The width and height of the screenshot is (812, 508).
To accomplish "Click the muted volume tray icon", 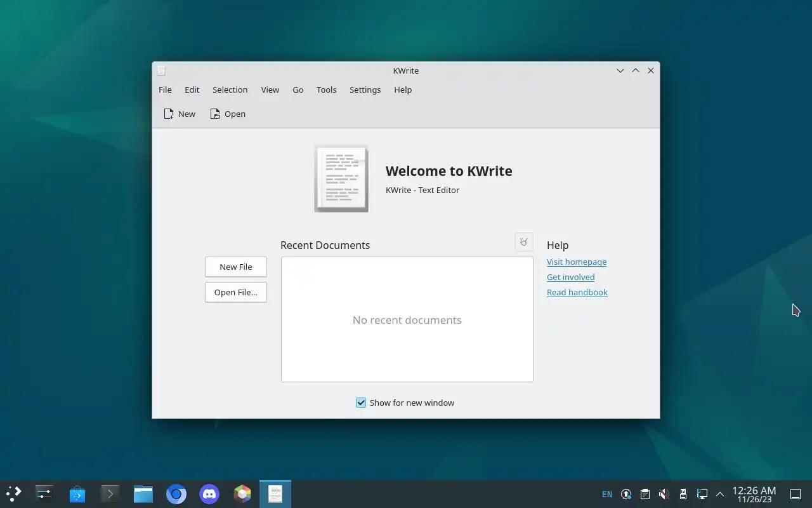I will [664, 494].
